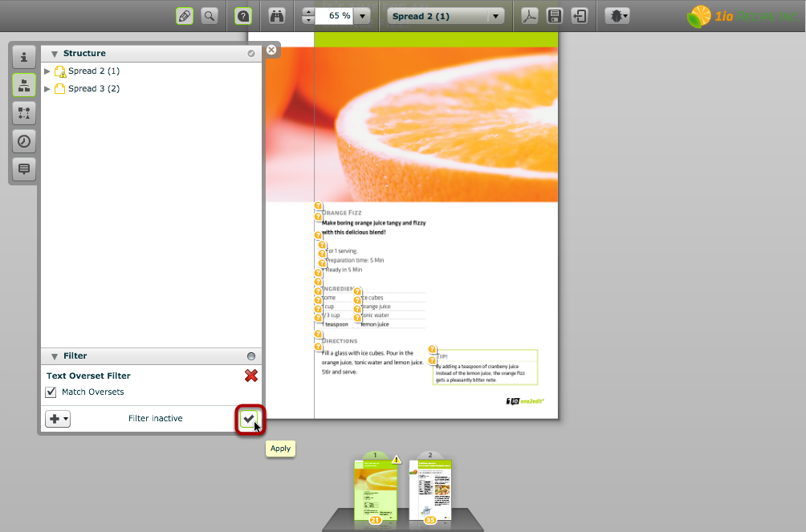
Task: Remove the Text Overset Filter
Action: 251,376
